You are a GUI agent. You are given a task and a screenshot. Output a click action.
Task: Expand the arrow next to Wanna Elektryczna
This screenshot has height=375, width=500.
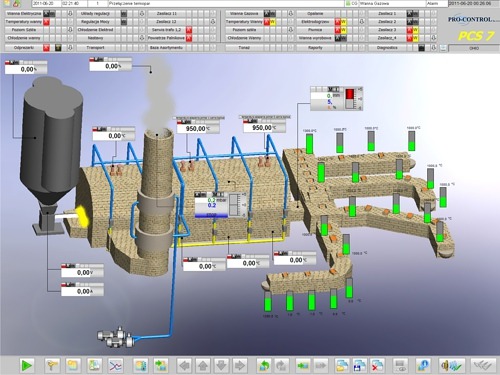70,14
